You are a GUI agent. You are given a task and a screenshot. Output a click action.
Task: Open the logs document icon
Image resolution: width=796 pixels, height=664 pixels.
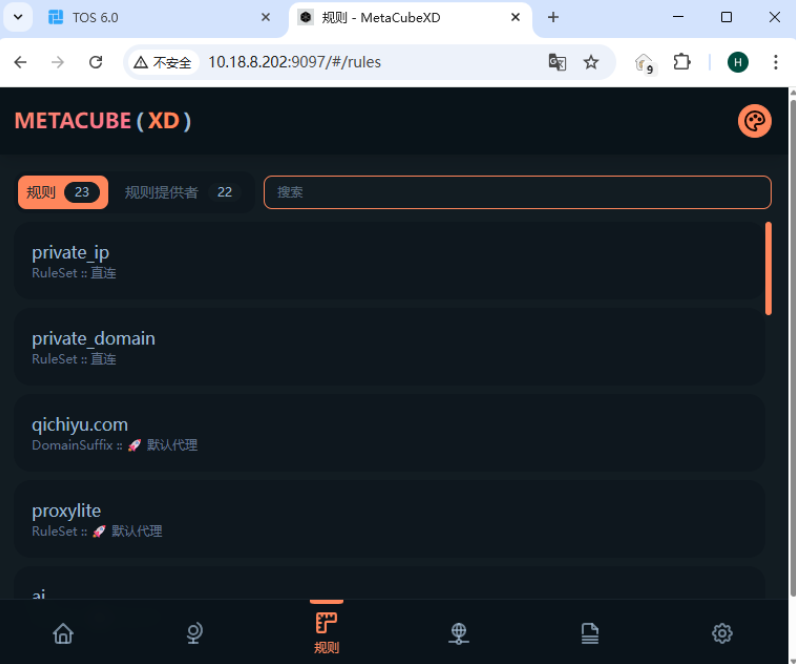[x=590, y=633]
